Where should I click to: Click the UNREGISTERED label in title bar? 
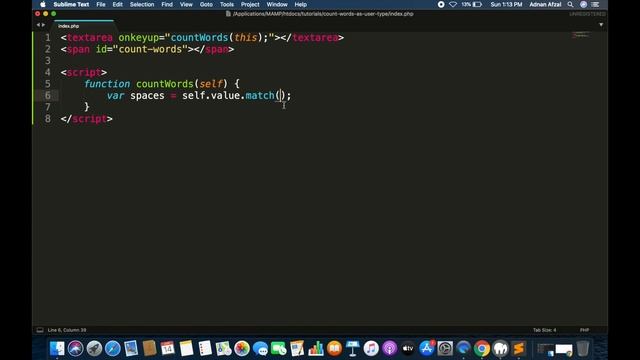coord(587,14)
